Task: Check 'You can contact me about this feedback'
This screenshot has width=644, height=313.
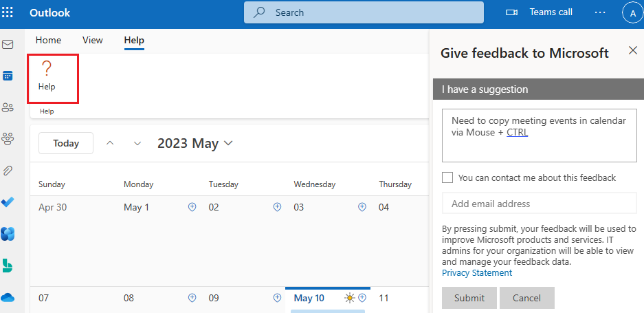Action: pos(447,177)
